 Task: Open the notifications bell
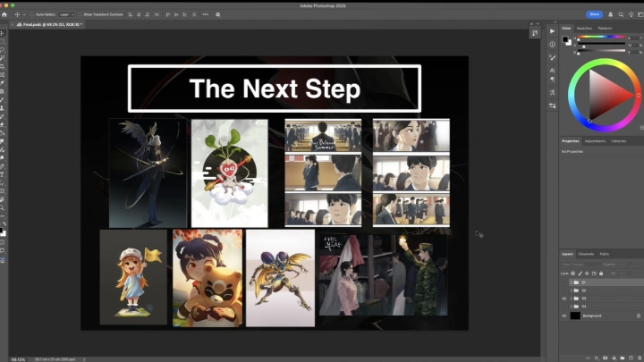tap(611, 14)
